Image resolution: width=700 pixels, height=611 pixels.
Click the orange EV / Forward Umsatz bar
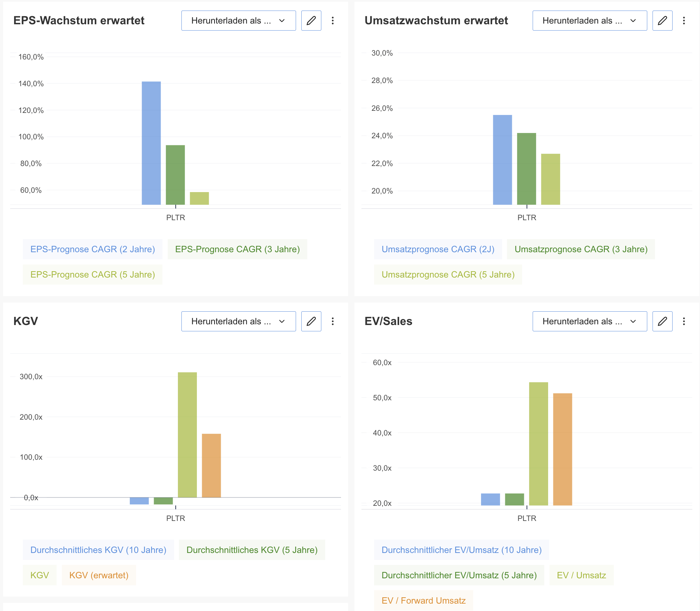tap(563, 449)
